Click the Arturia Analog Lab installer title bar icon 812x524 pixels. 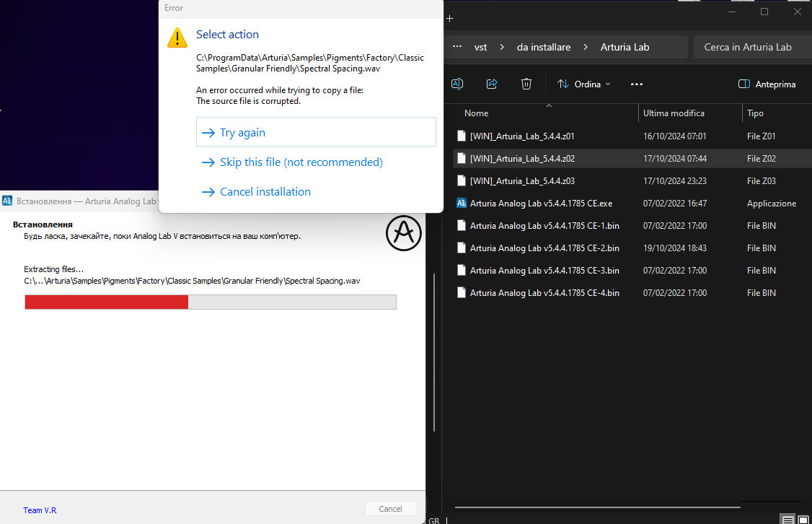(7, 201)
